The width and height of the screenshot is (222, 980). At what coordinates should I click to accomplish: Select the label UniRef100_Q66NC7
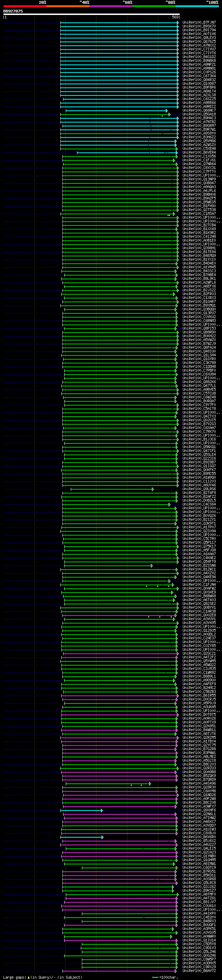(x=199, y=110)
